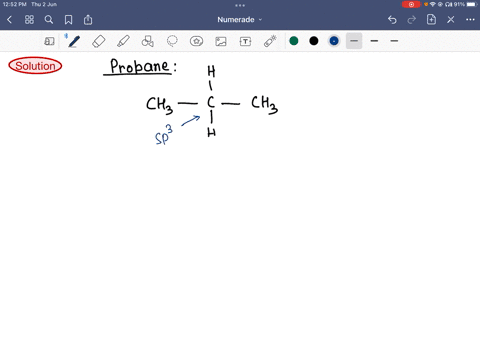Pick the black pen color
Image resolution: width=480 pixels, height=360 pixels.
coord(314,41)
